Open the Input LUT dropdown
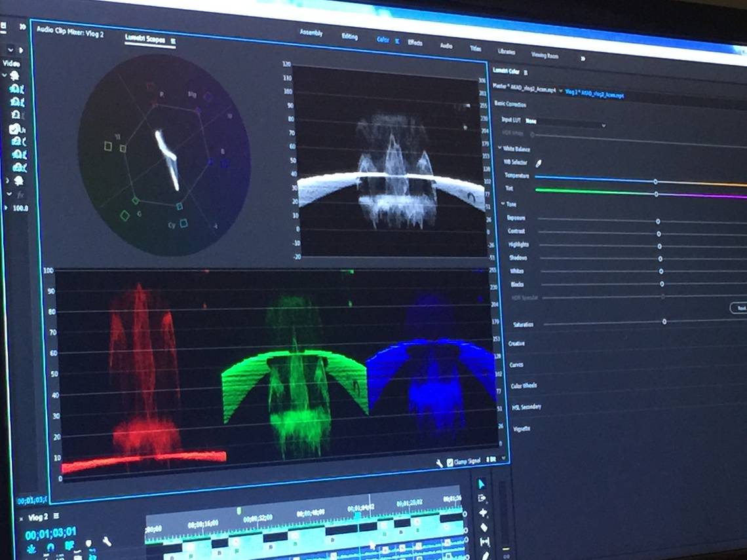The width and height of the screenshot is (747, 560). [565, 123]
